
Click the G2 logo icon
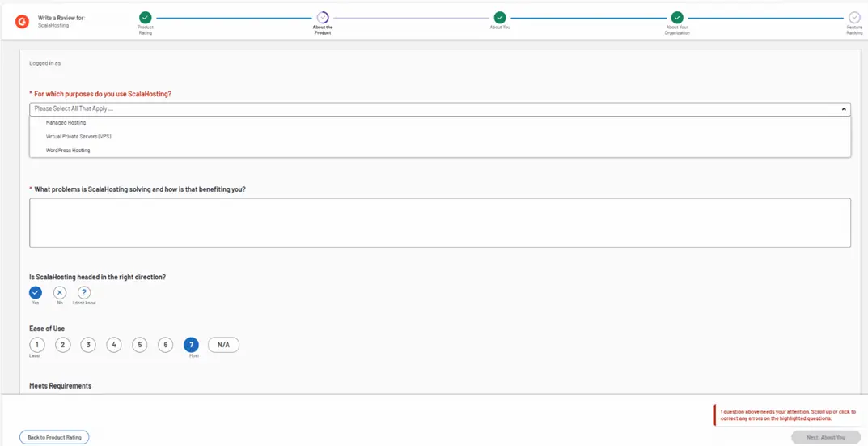22,21
